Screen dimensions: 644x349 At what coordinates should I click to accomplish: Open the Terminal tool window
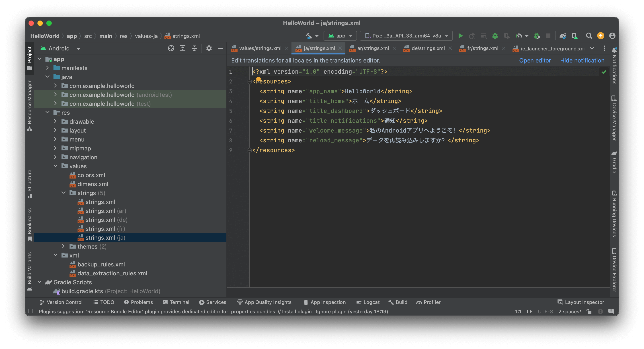(176, 302)
